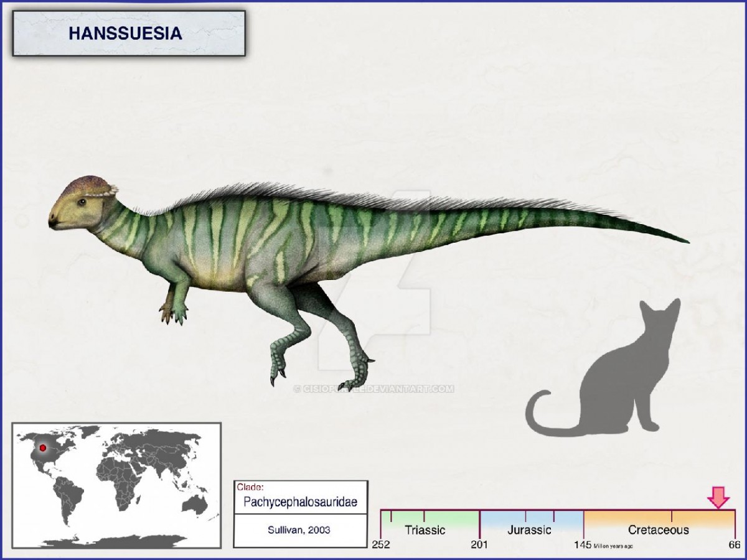
Task: Click the 145 timeline boundary number
Action: (583, 546)
